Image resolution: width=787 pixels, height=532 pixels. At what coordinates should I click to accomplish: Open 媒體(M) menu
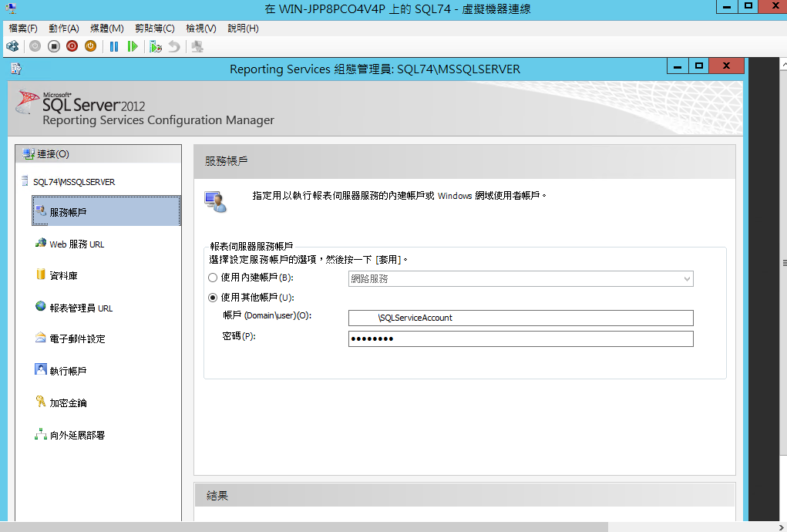pyautogui.click(x=107, y=29)
